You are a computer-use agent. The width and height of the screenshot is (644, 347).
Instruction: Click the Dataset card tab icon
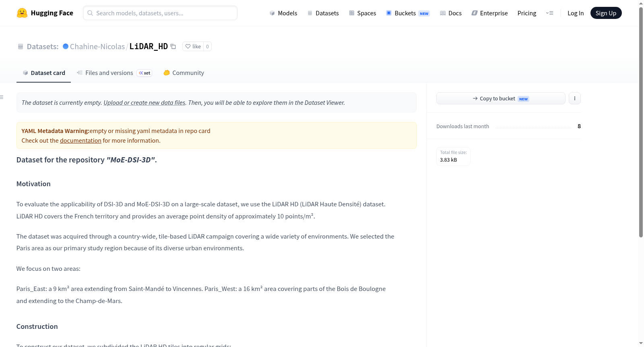pos(25,73)
